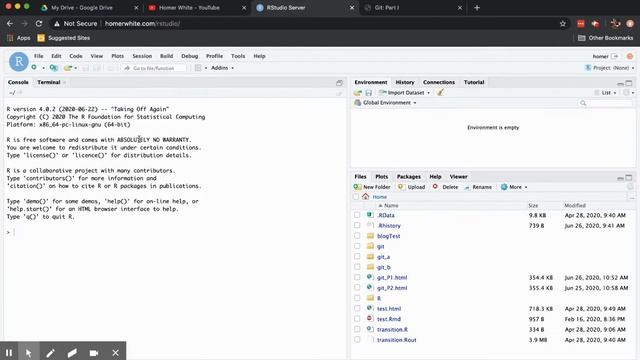
Task: Click in the Go to file/function field
Action: coord(154,68)
